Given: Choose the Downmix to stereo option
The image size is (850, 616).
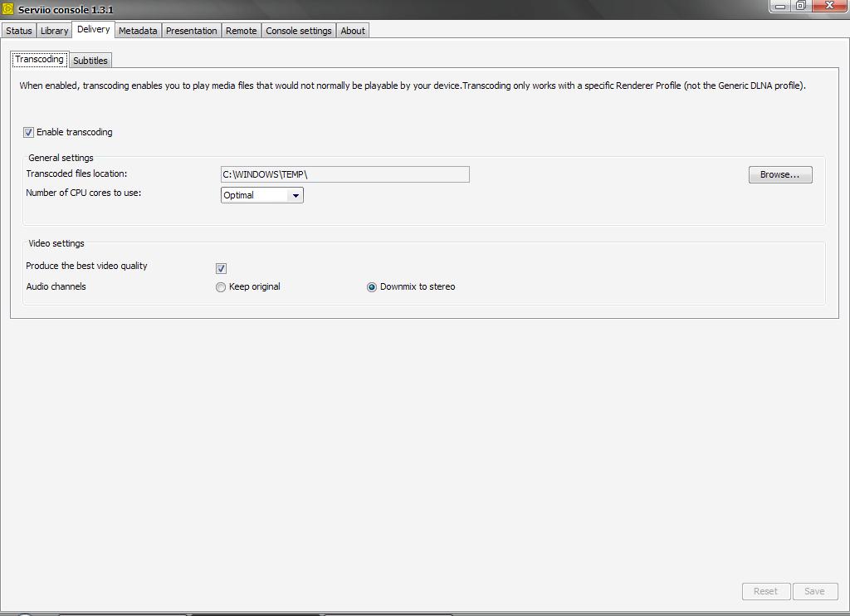Looking at the screenshot, I should (x=372, y=287).
